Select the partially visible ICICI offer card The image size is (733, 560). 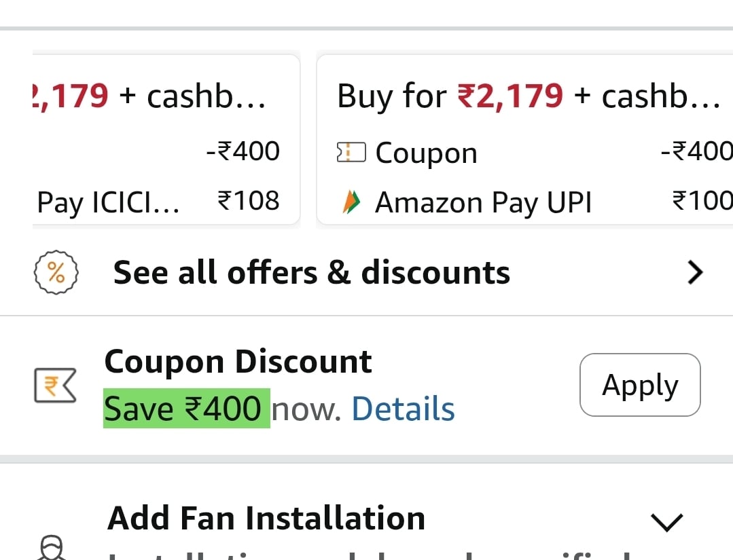coord(166,139)
